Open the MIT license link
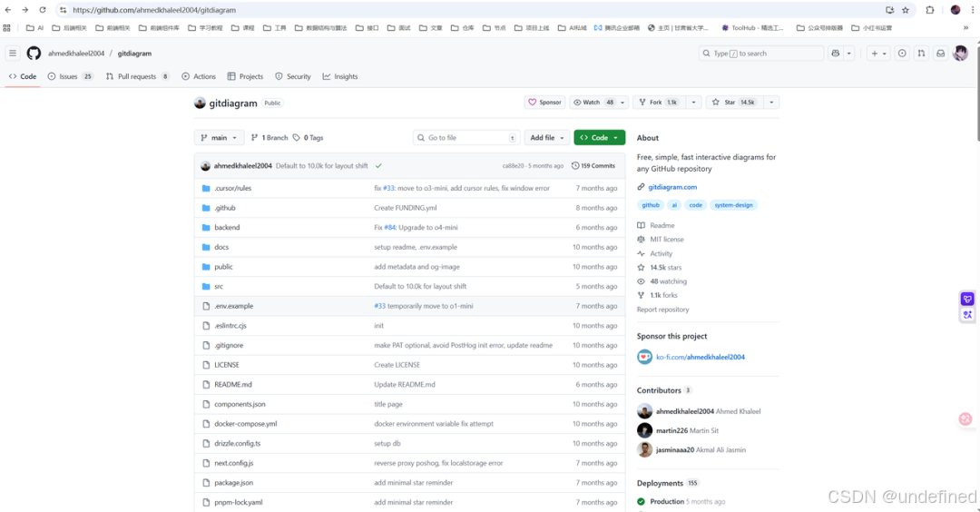Screen dimensions: 980x512 point(667,240)
